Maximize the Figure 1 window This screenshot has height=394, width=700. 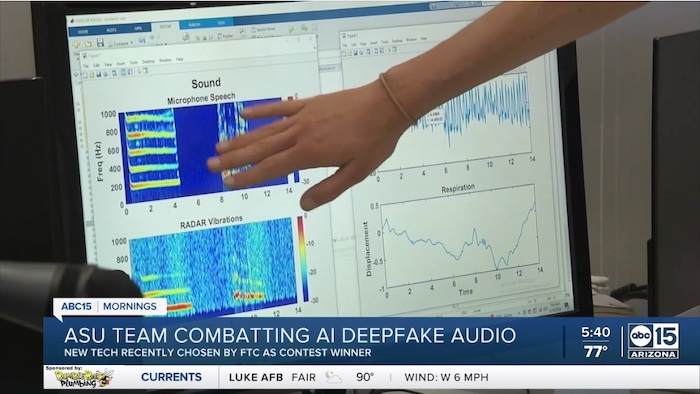(298, 39)
